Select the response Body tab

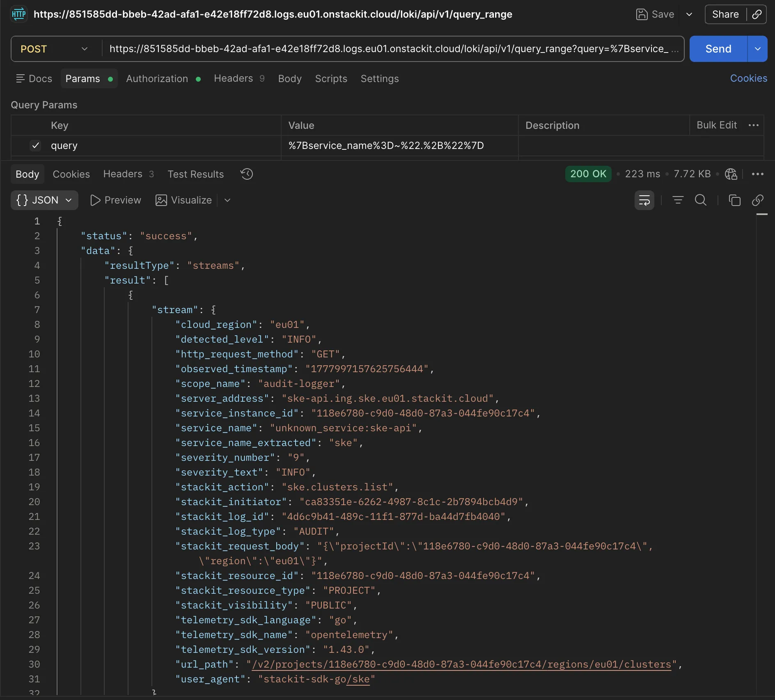28,174
